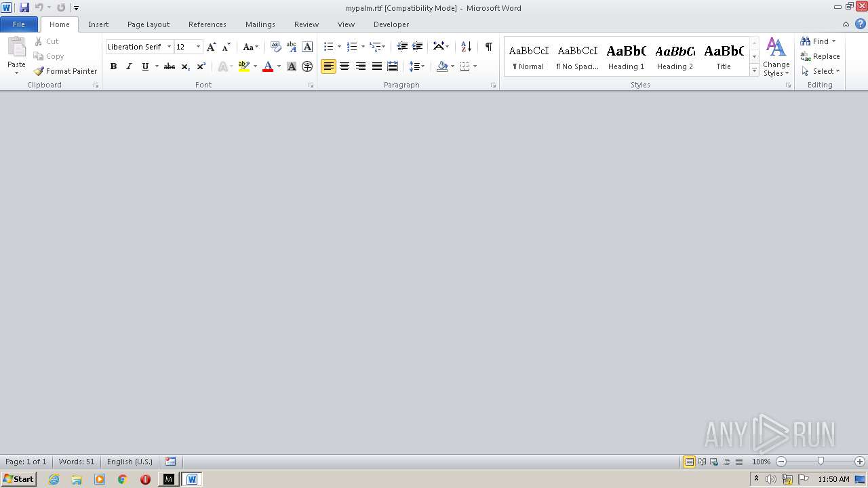Viewport: 868px width, 488px height.
Task: Switch to Page Layout tab
Action: point(149,24)
